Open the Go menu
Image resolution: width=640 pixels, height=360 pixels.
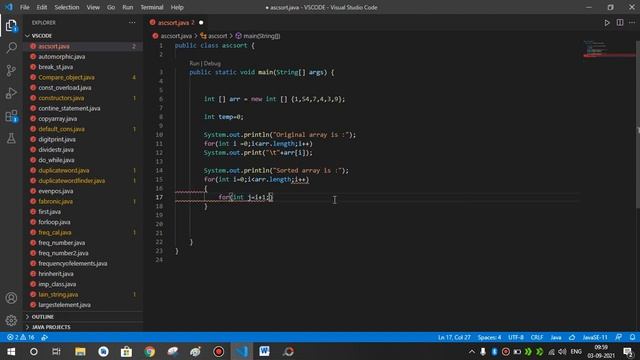(111, 7)
